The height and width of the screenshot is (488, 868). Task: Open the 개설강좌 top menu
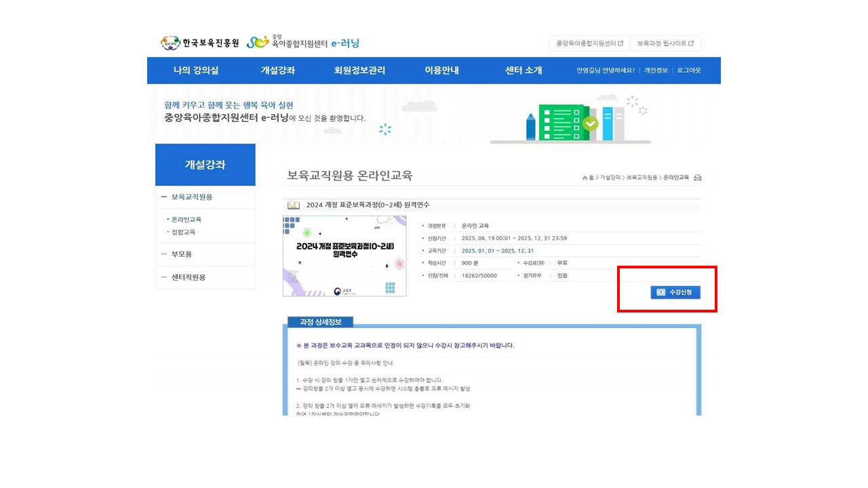click(278, 70)
